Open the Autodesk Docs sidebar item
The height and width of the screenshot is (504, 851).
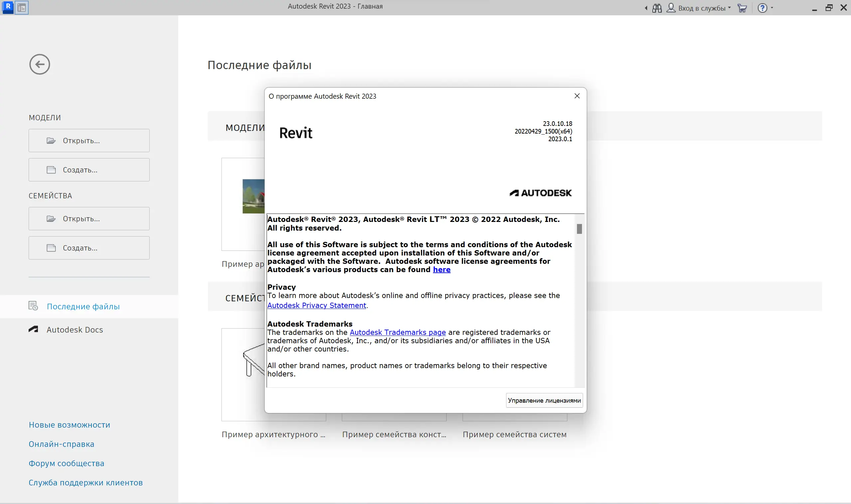point(75,330)
